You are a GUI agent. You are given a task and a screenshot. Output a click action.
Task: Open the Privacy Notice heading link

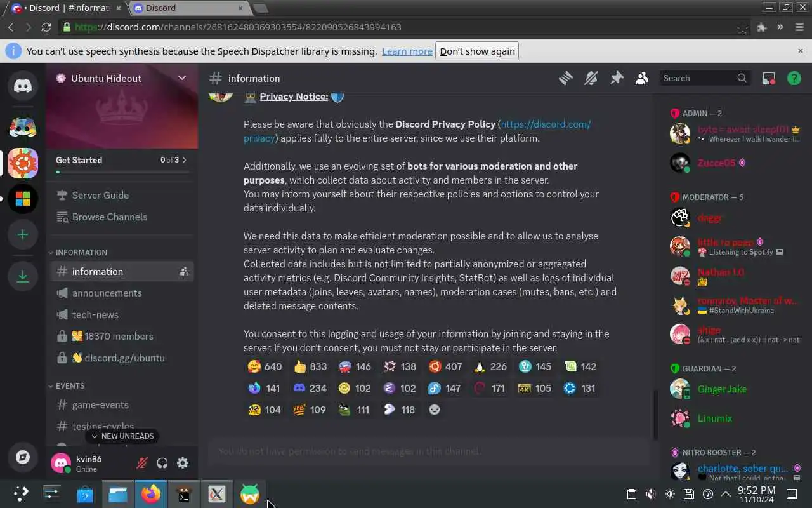[x=294, y=97]
